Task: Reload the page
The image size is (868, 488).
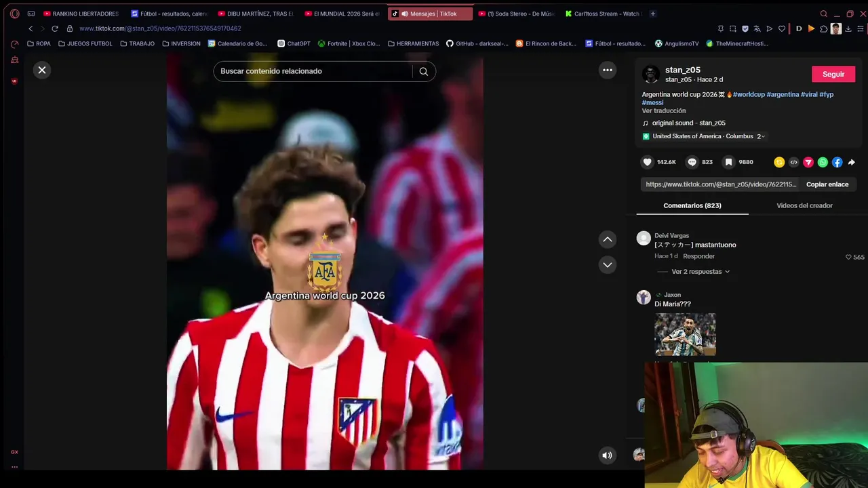Action: click(x=55, y=28)
